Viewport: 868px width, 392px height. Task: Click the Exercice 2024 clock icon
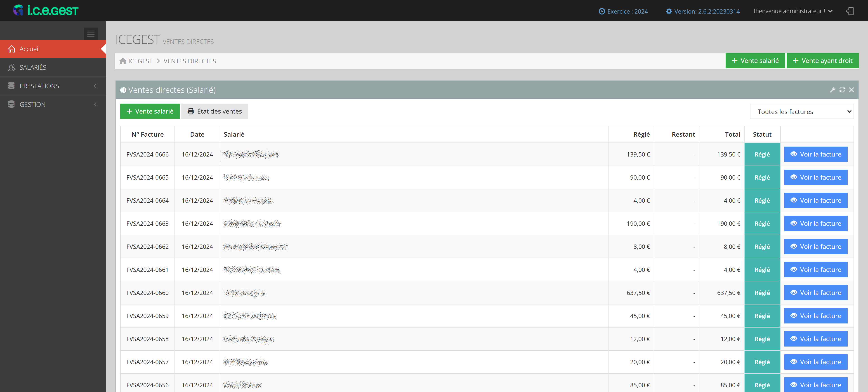pos(602,12)
